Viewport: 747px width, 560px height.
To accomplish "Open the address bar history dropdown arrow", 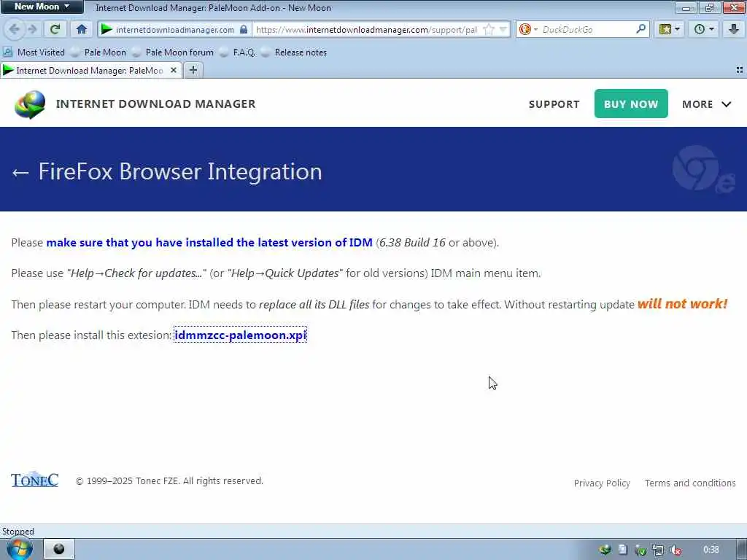I will (x=503, y=29).
